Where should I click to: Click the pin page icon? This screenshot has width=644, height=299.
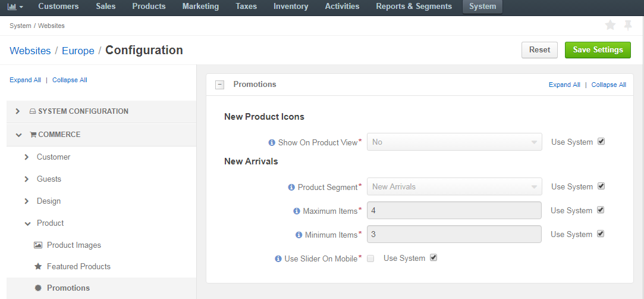pos(628,26)
